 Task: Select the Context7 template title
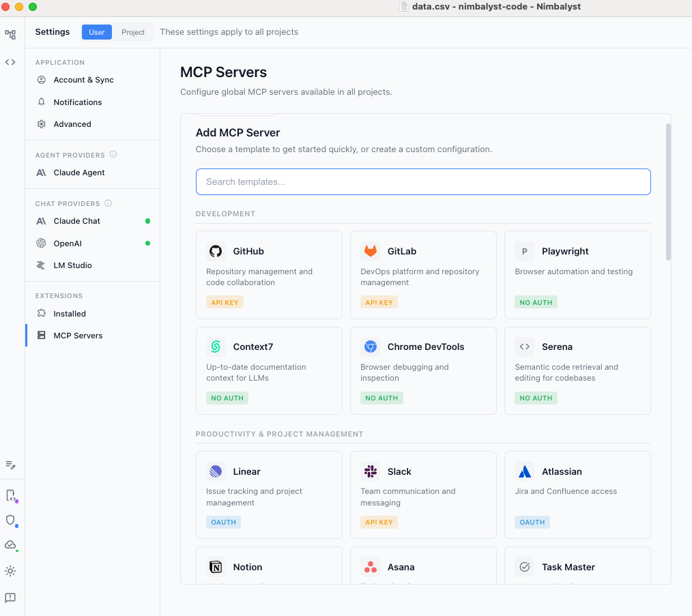pyautogui.click(x=253, y=347)
